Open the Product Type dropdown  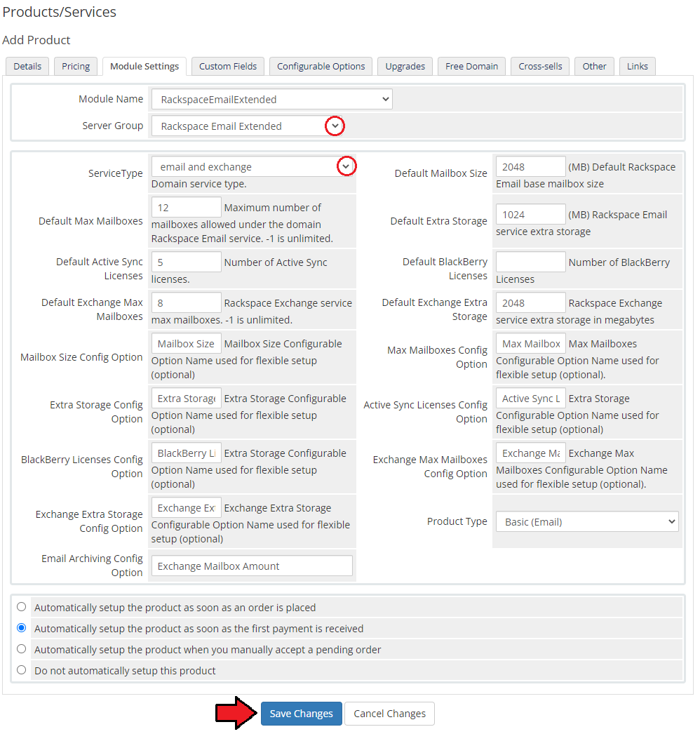click(x=586, y=522)
